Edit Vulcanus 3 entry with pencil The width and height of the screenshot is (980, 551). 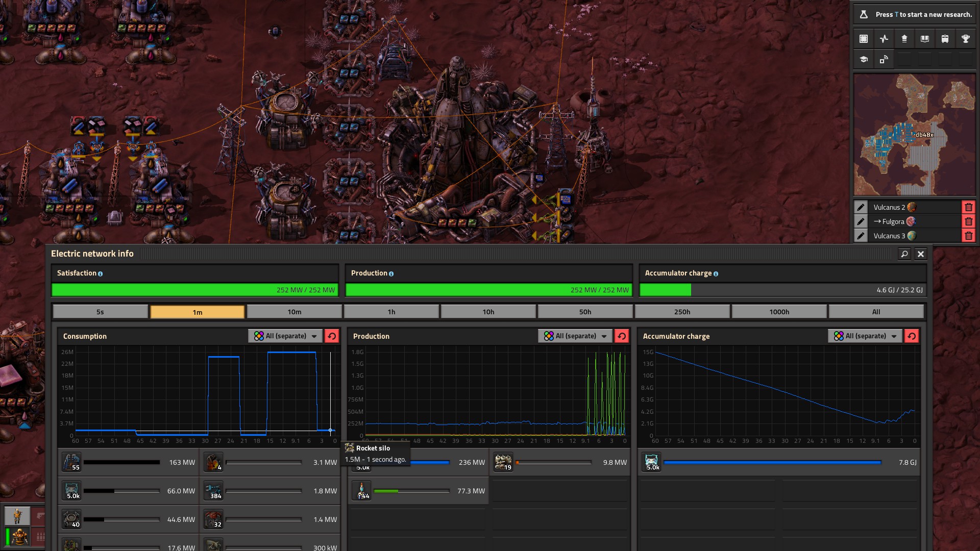[861, 236]
